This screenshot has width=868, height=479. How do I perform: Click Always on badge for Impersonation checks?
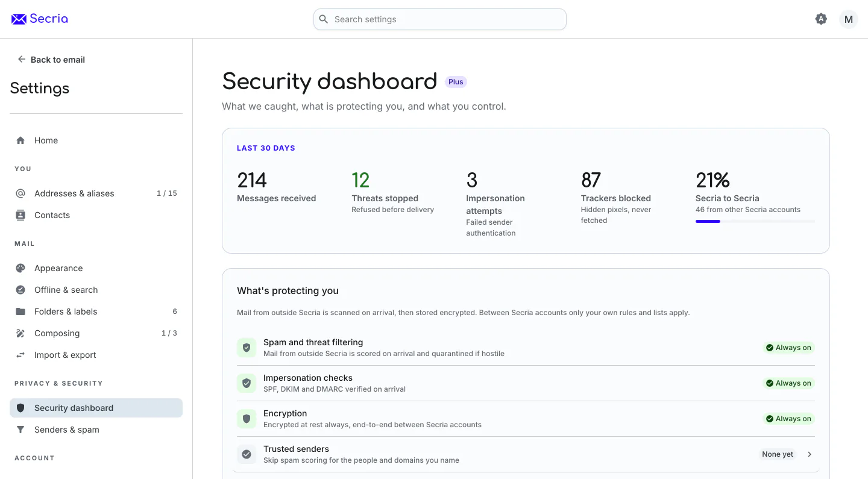click(788, 383)
